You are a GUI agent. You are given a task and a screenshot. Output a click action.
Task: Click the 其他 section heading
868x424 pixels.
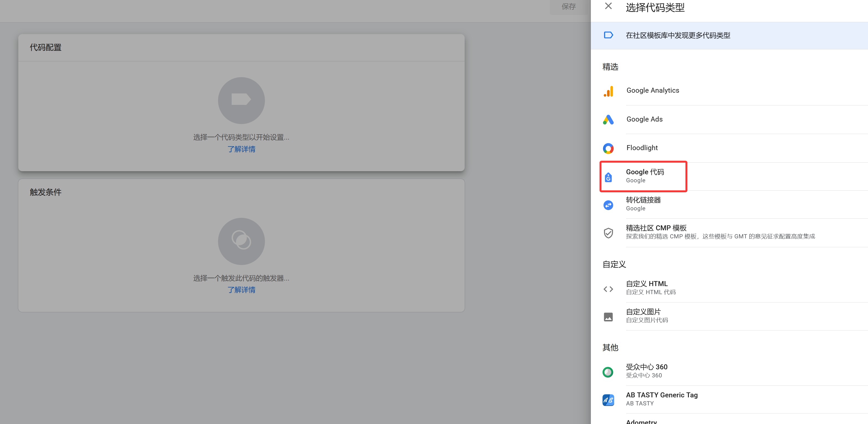point(610,347)
